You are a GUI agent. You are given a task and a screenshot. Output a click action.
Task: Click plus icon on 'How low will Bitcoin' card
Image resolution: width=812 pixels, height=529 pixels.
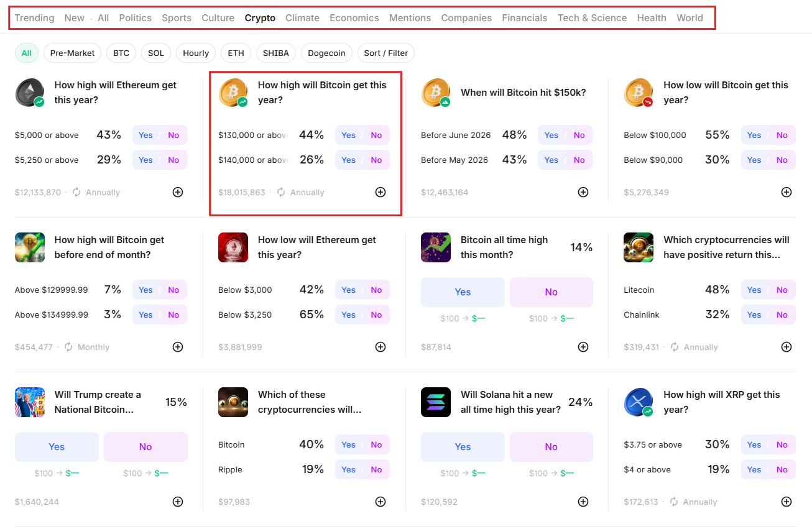point(787,192)
